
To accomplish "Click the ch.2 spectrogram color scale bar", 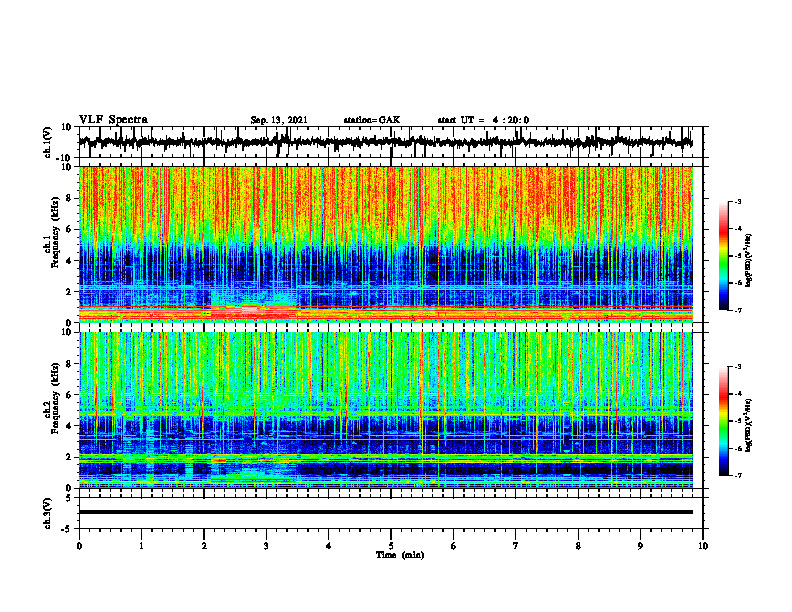I will (x=723, y=421).
